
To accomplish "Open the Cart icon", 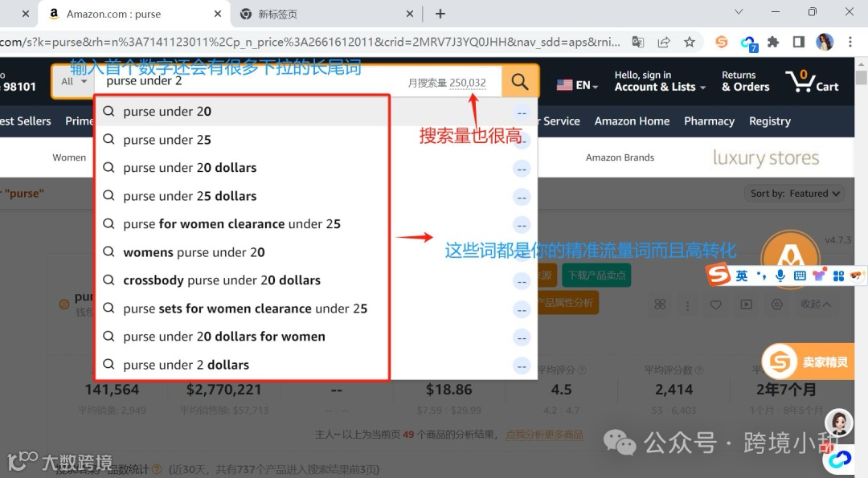I will tap(812, 82).
